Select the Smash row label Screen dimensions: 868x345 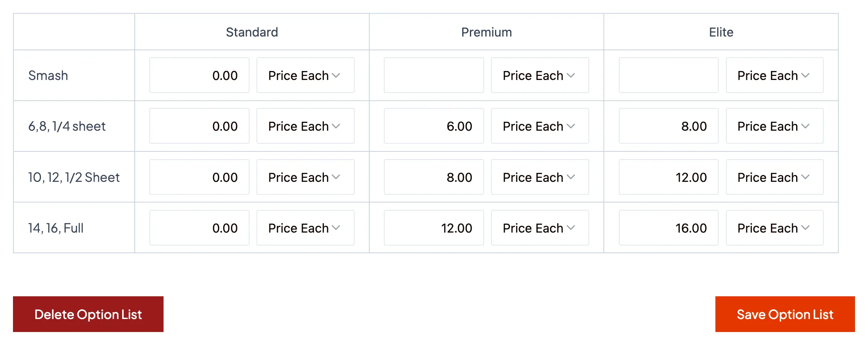[x=48, y=75]
